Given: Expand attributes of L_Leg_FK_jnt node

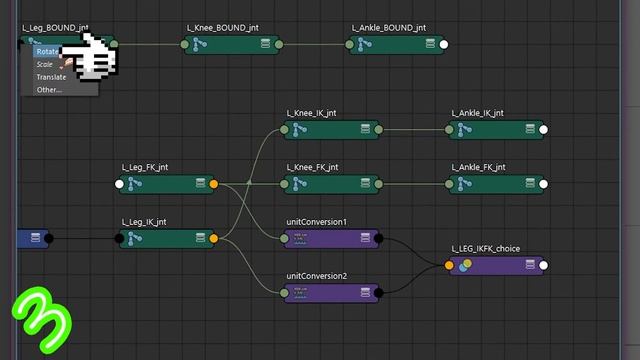Looking at the screenshot, I should pos(200,183).
